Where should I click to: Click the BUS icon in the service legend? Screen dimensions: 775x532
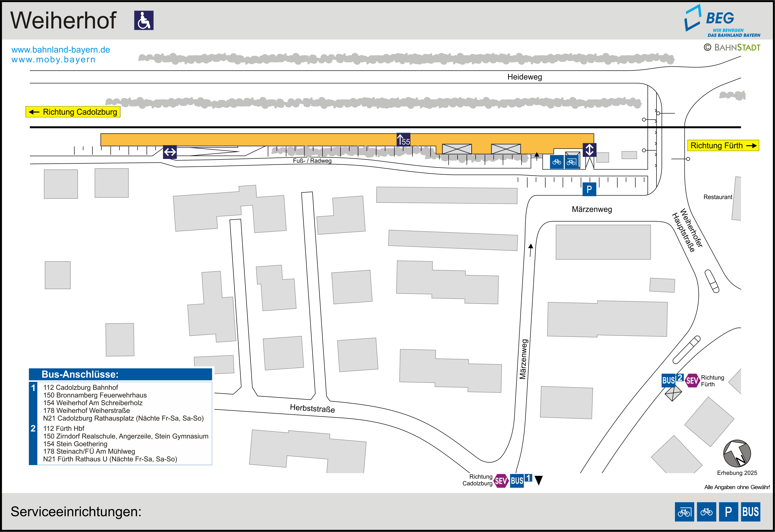pyautogui.click(x=750, y=512)
